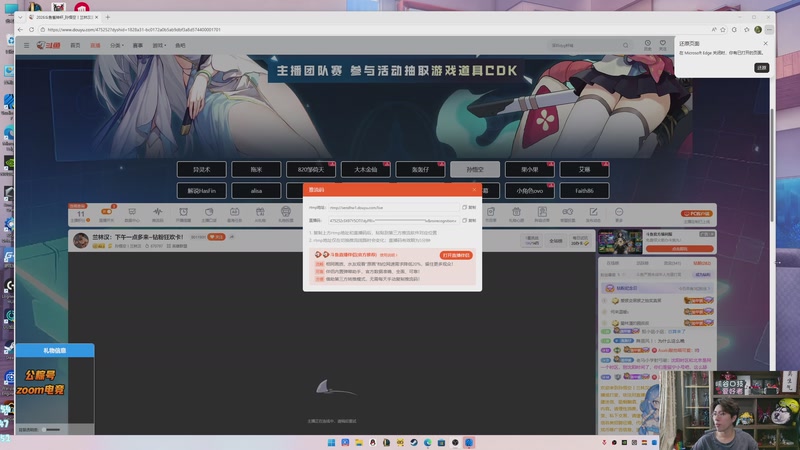Screen dimensions: 800x450
Task: Switch to the 钻粉 chat tab
Action: 703,263
